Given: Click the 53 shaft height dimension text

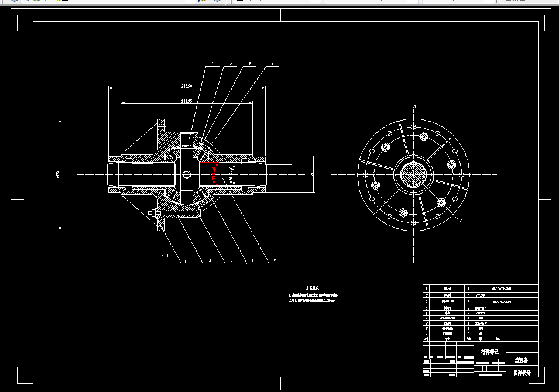Looking at the screenshot, I should [x=311, y=174].
